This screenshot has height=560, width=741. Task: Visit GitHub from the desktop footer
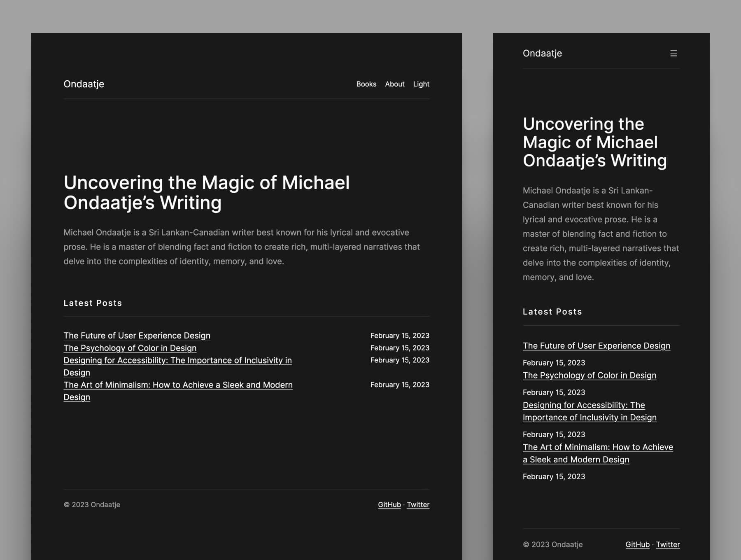[389, 504]
